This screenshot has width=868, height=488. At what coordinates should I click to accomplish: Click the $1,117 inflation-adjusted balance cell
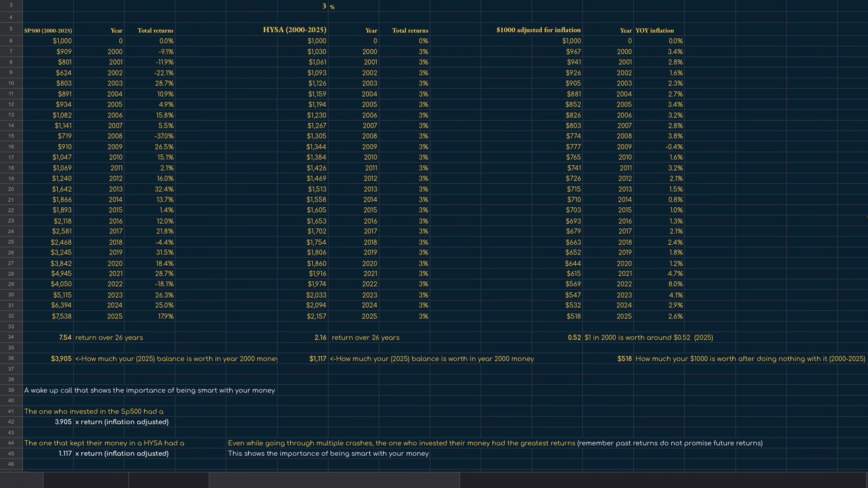(x=303, y=359)
